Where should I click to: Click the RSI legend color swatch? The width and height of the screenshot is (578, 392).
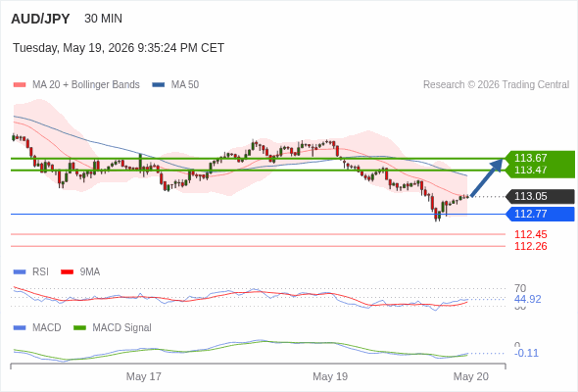pos(20,272)
